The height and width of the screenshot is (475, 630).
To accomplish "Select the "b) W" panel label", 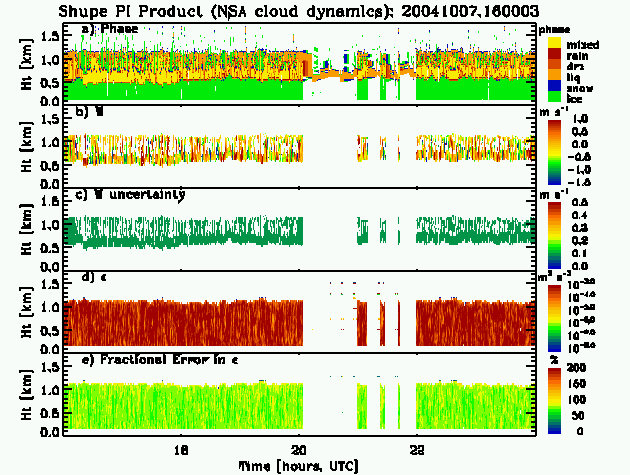I will click(90, 112).
